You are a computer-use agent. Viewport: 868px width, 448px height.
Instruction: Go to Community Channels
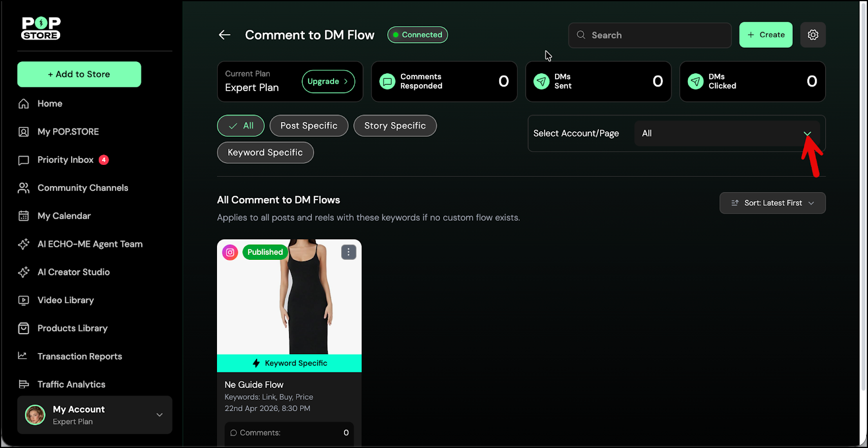[82, 188]
